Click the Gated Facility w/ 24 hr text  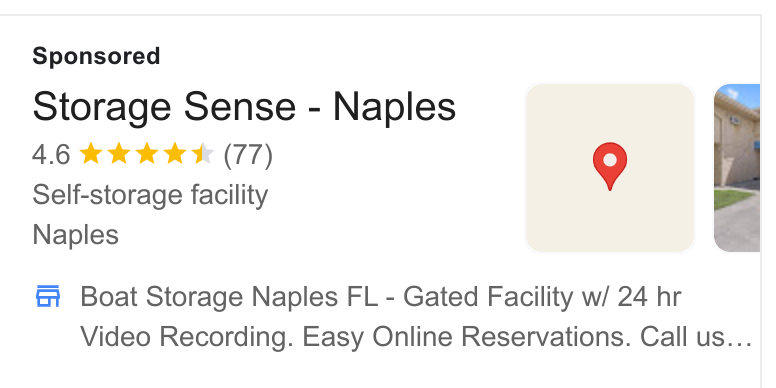pyautogui.click(x=542, y=297)
